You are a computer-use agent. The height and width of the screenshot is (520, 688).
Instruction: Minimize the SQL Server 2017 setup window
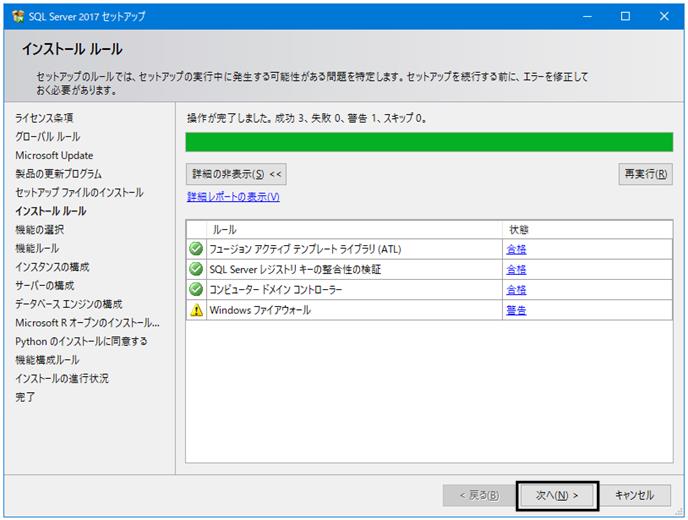587,17
